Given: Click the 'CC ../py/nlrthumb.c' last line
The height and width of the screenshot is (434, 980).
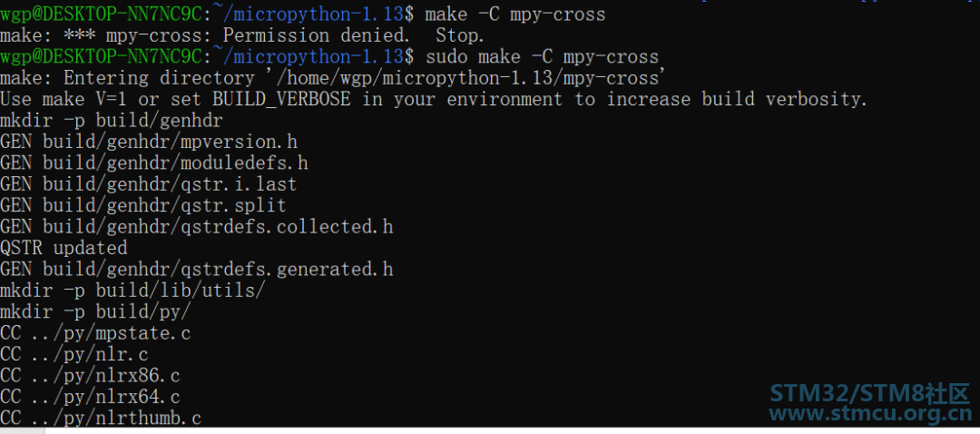Looking at the screenshot, I should point(101,418).
